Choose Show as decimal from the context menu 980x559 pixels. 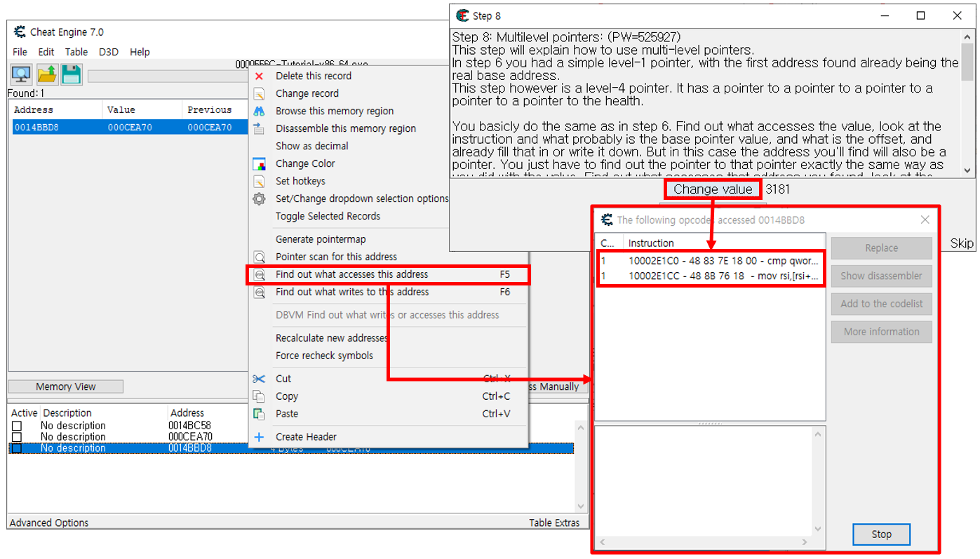[x=312, y=147]
